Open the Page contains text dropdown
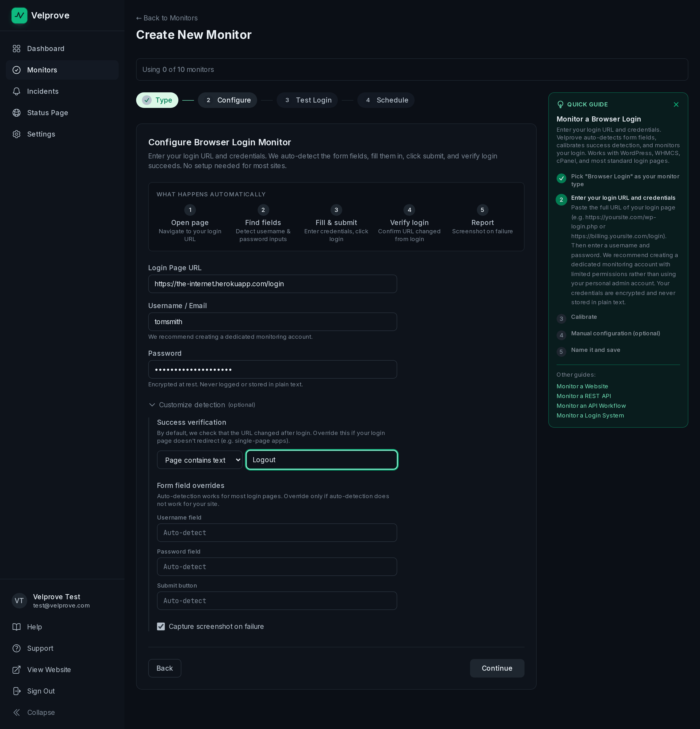Screen dimensions: 700x729 (x=200, y=460)
